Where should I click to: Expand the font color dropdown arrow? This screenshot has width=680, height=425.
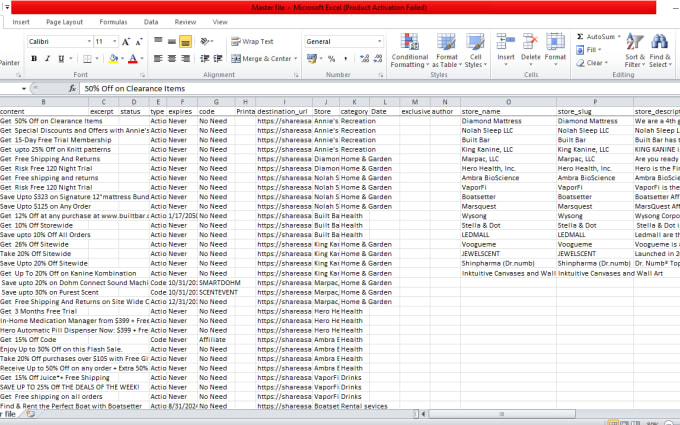pyautogui.click(x=142, y=59)
